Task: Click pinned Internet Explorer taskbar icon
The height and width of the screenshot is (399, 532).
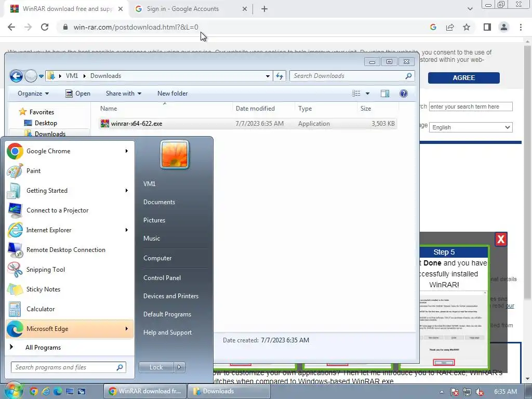Action: point(46,391)
